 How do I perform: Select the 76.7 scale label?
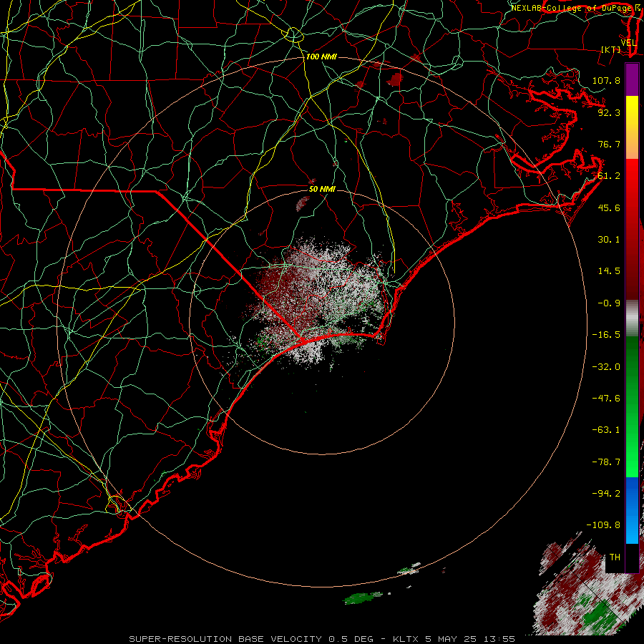[609, 144]
